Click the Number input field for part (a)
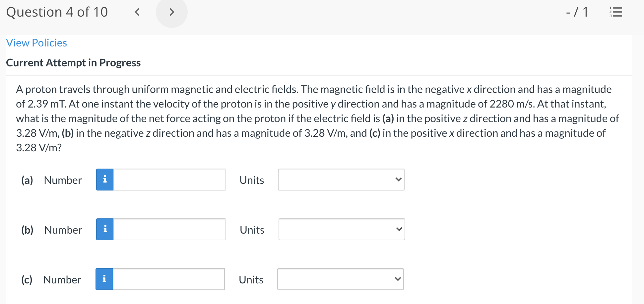The image size is (644, 304). click(169, 179)
